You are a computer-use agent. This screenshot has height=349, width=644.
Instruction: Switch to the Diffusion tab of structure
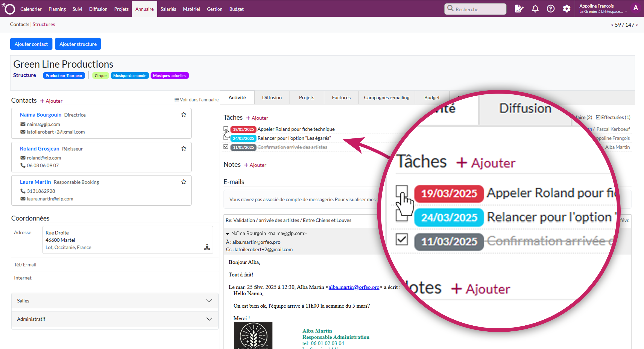[x=272, y=97]
